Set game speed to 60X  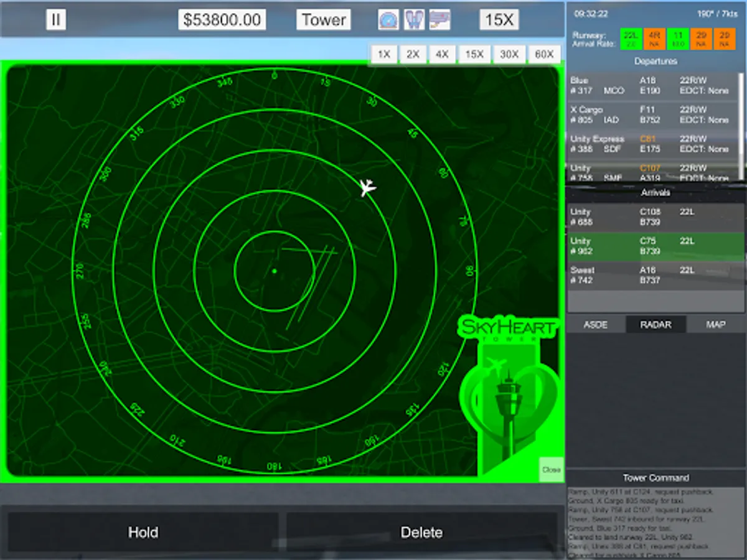click(544, 55)
